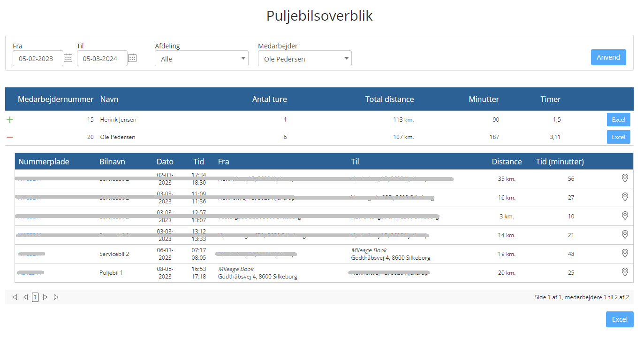Focus the Til date input field
This screenshot has height=356, width=644.
pos(102,59)
